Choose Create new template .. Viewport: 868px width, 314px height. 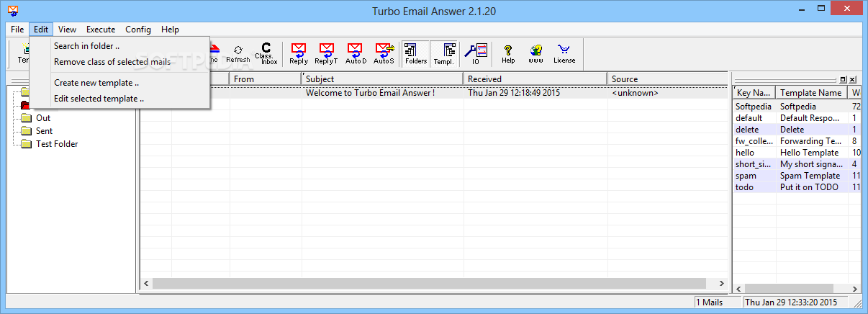pyautogui.click(x=120, y=83)
